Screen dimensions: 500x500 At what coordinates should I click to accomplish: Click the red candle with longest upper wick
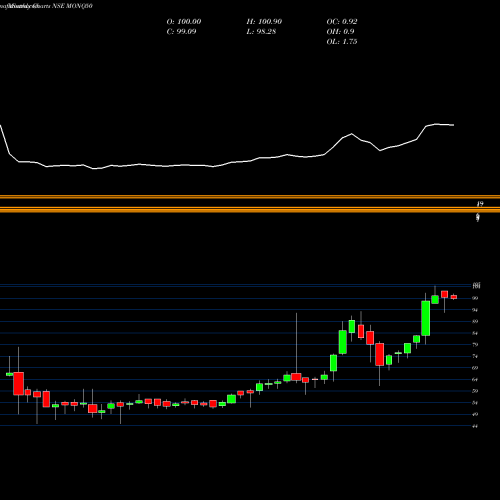tap(296, 377)
